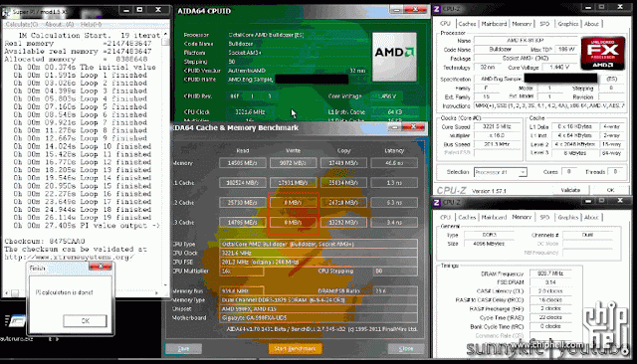Select SPD tab in lower CPU-Z window

[x=544, y=217]
